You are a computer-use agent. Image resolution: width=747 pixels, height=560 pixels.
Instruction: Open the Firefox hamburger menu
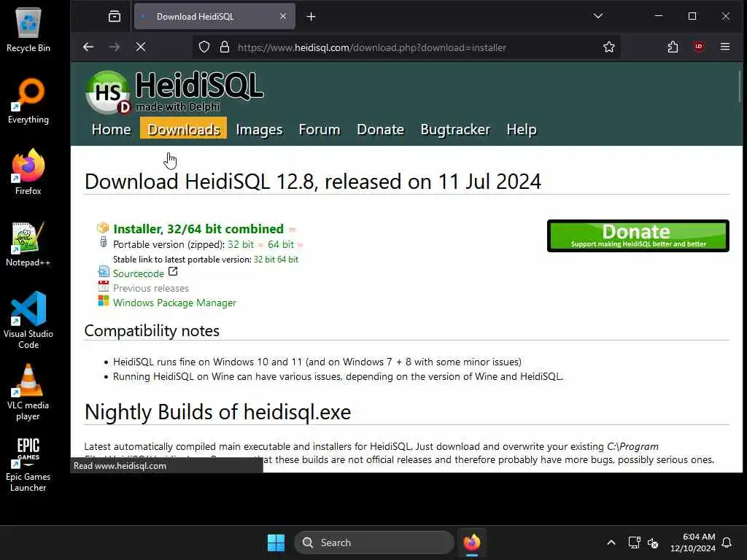pos(725,47)
